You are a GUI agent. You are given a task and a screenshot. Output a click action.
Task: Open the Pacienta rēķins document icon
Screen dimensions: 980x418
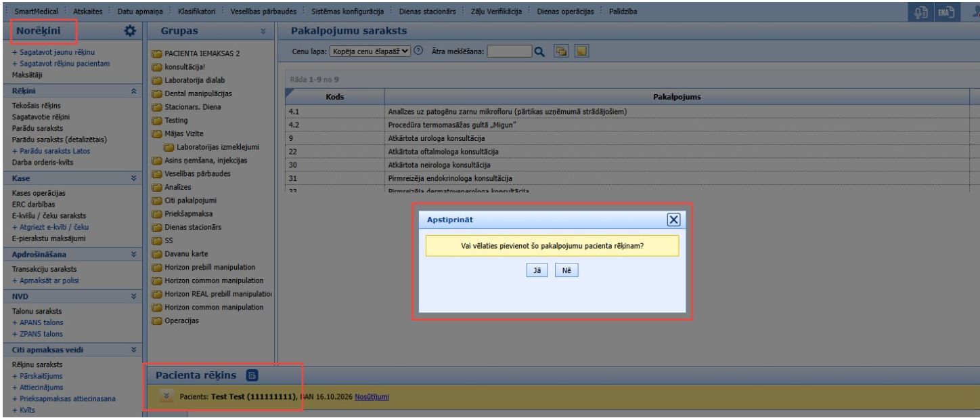point(251,375)
